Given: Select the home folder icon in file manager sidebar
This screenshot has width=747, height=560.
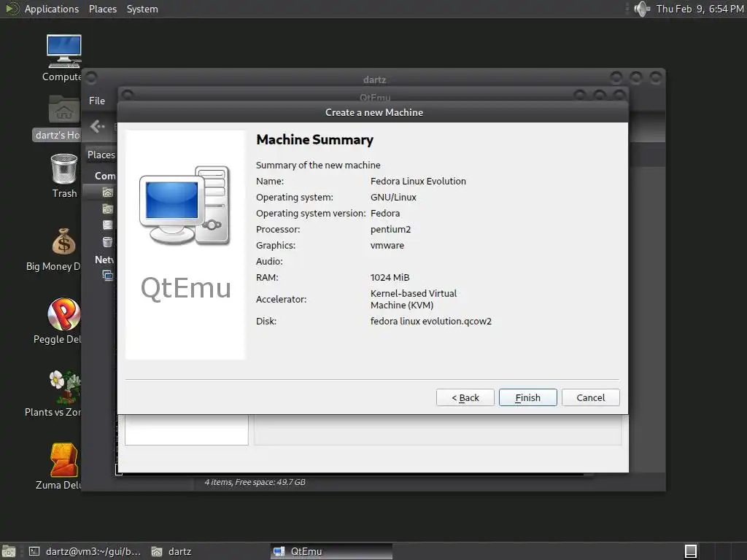Looking at the screenshot, I should (108, 192).
